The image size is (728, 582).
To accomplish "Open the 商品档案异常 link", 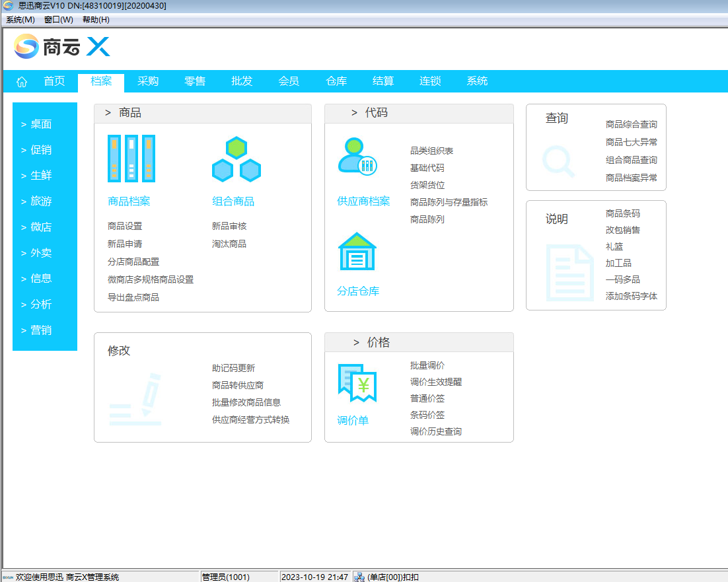I will coord(632,178).
